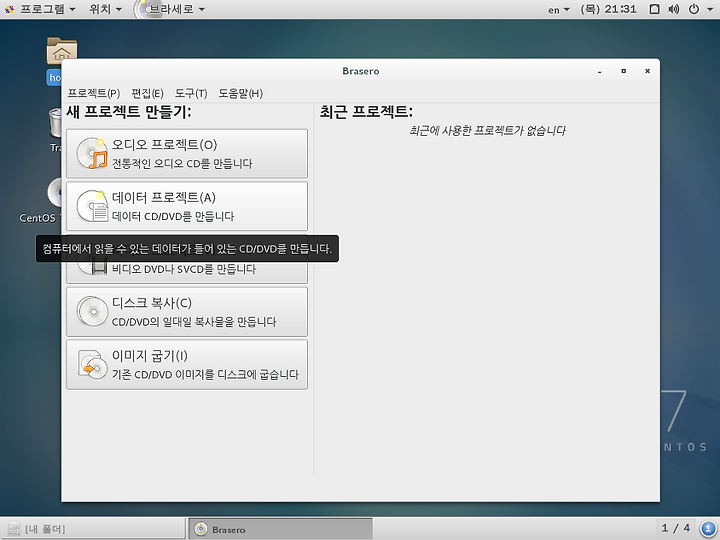Click the video disc icon with film strip
This screenshot has width=720, height=540.
click(92, 268)
